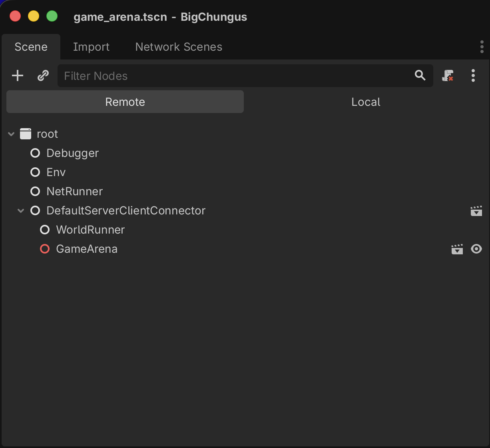Select the NetRunner node

pyautogui.click(x=74, y=191)
